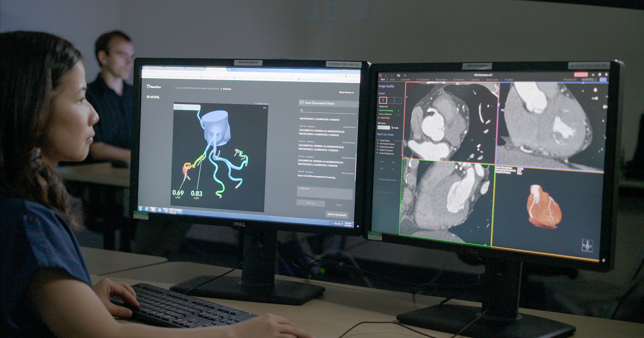
Task: Click the Back to views link
Action: [x=262, y=104]
